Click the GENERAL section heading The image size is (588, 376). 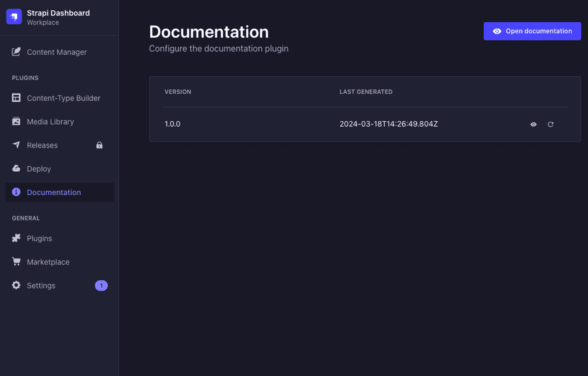click(x=26, y=218)
